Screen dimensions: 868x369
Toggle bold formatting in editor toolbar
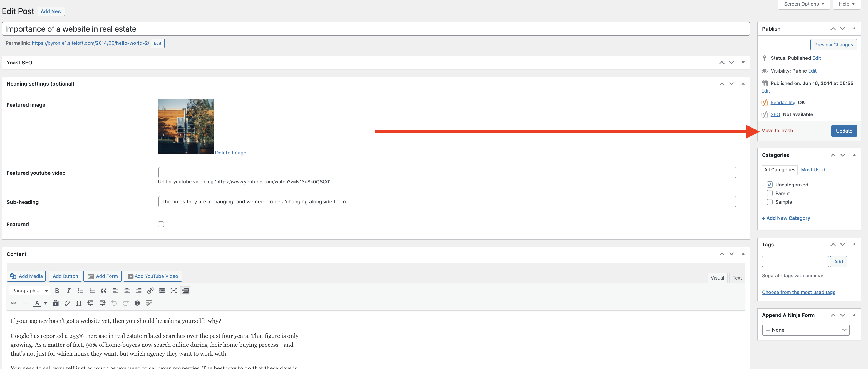(57, 291)
